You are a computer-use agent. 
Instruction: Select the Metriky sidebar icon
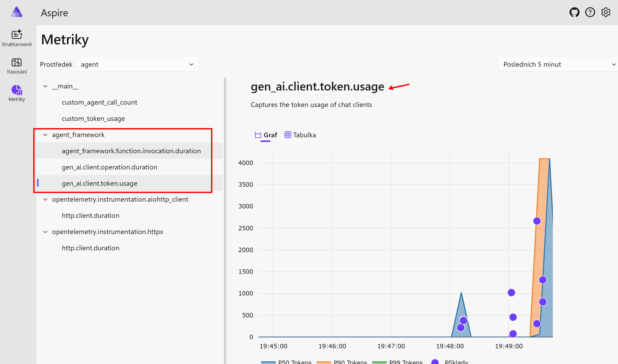click(x=17, y=90)
